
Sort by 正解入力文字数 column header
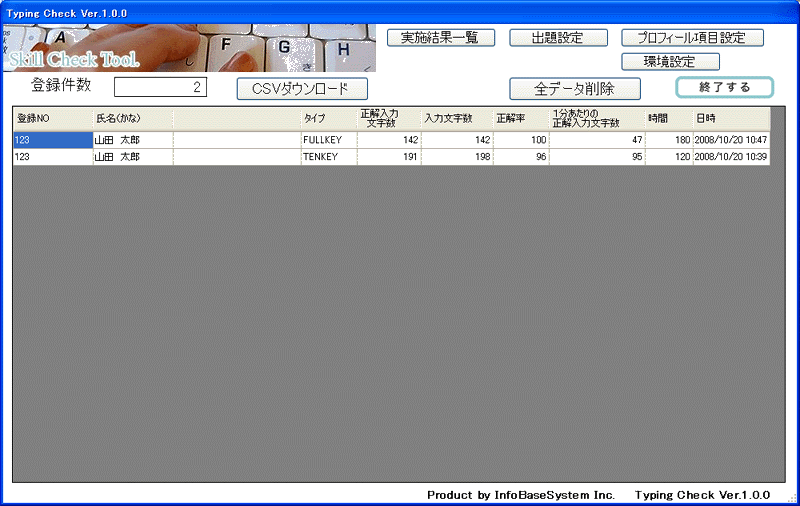389,118
